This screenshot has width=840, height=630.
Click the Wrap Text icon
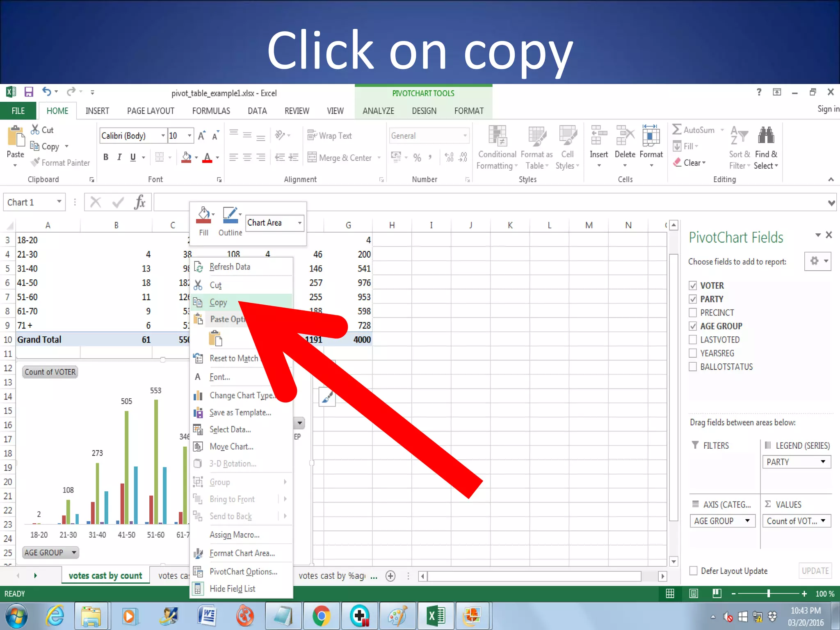[312, 135]
